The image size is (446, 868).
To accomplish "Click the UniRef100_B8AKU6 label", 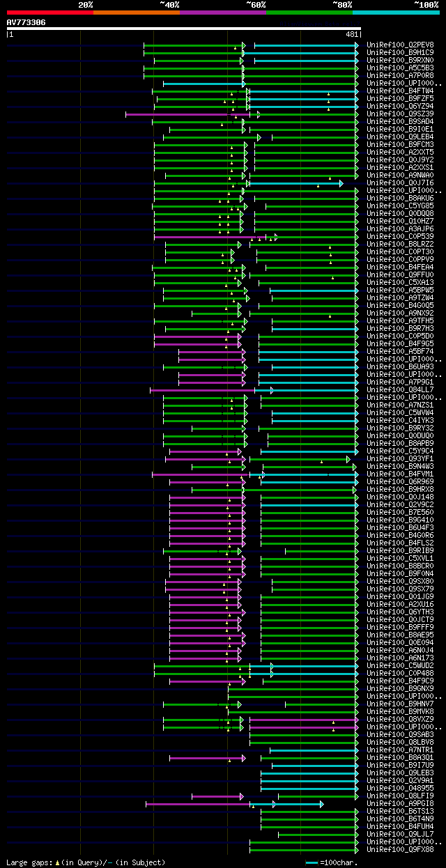I will [400, 198].
